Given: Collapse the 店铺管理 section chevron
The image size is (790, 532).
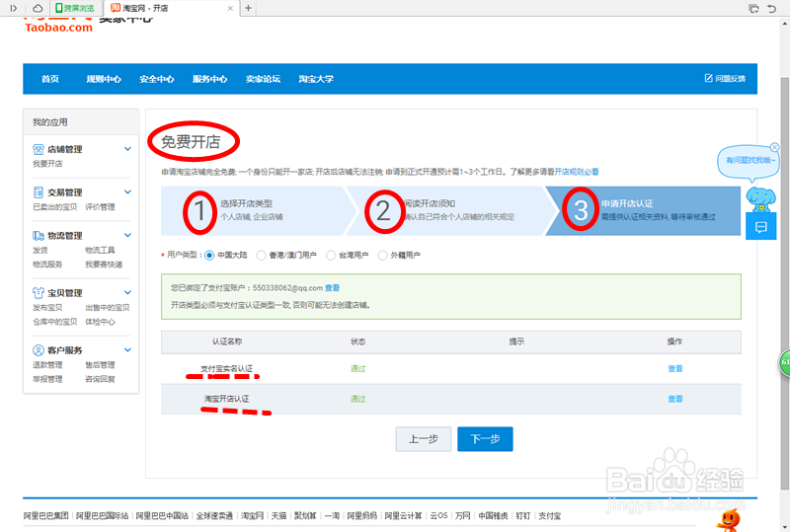Looking at the screenshot, I should 127,149.
